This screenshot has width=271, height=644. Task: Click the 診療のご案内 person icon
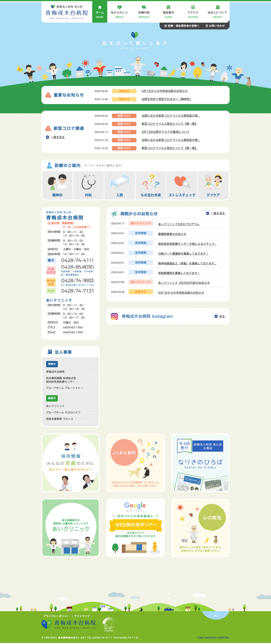(x=50, y=166)
